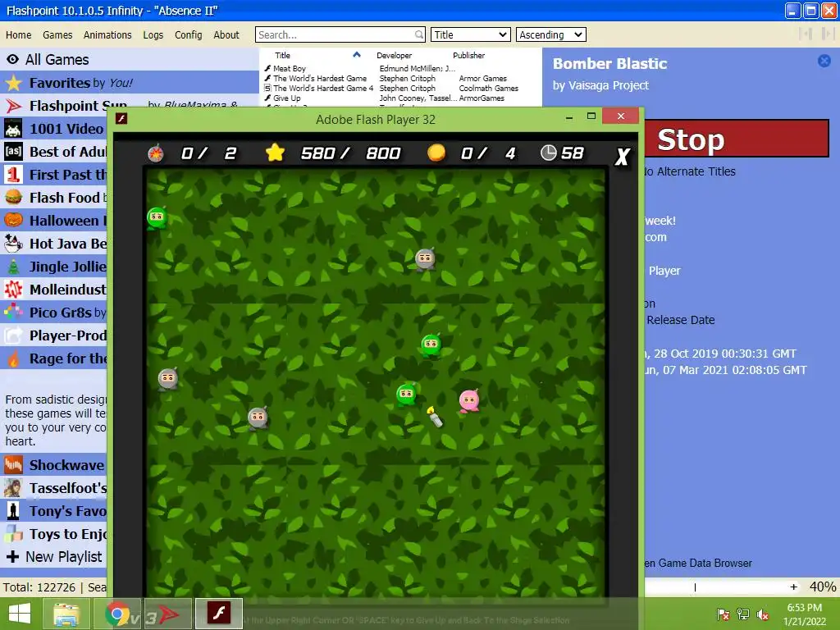This screenshot has height=630, width=840.
Task: Open the Tasselfoot's playlist avatar icon
Action: pyautogui.click(x=13, y=488)
